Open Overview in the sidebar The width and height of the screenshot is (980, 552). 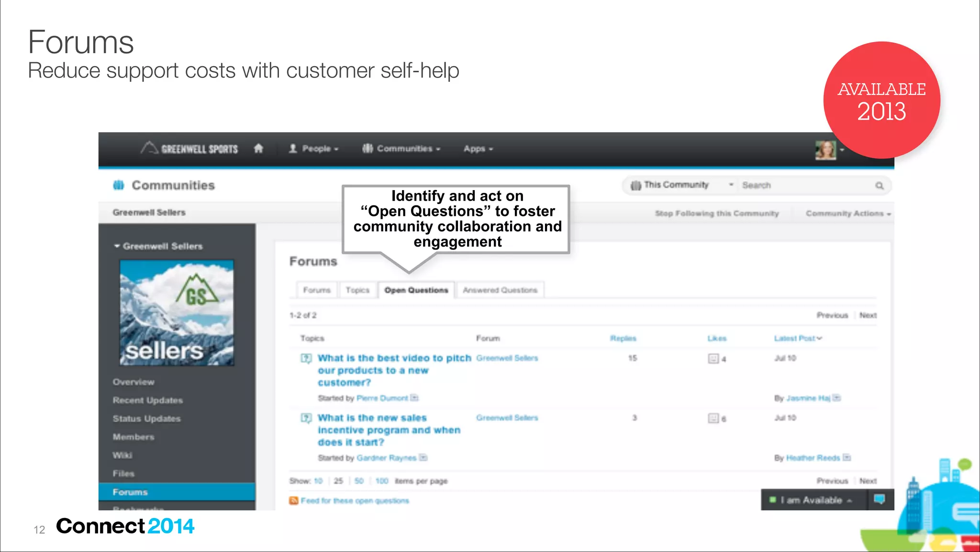134,382
